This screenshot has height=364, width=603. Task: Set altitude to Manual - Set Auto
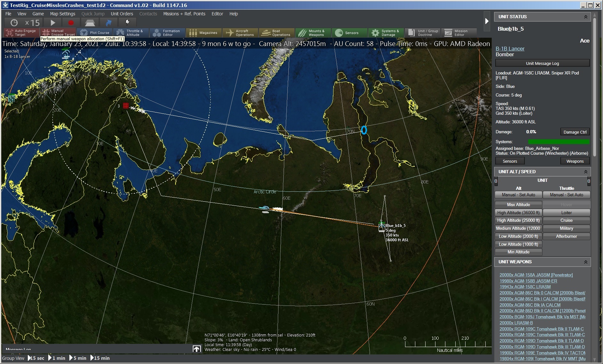click(518, 195)
